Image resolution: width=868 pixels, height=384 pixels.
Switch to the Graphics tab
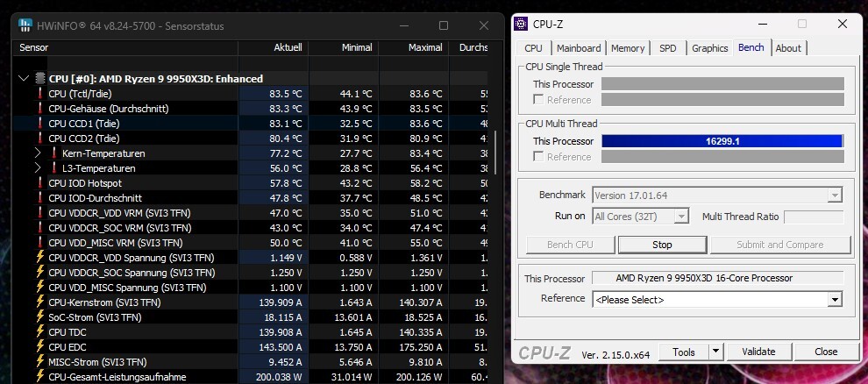(709, 48)
